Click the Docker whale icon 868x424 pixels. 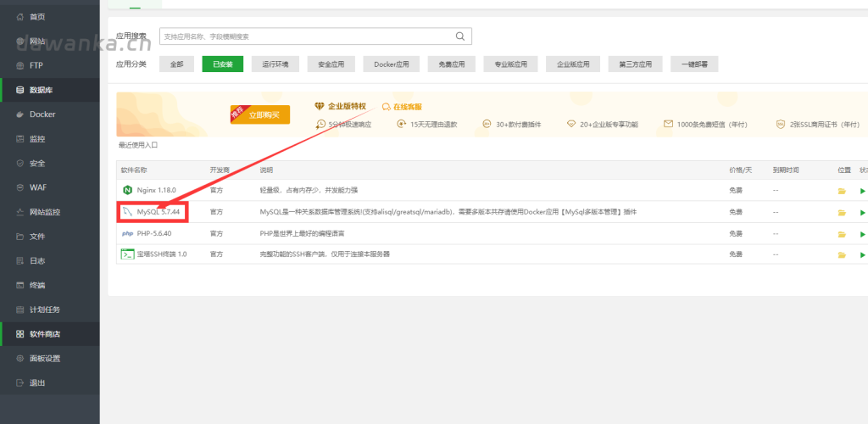coord(20,114)
